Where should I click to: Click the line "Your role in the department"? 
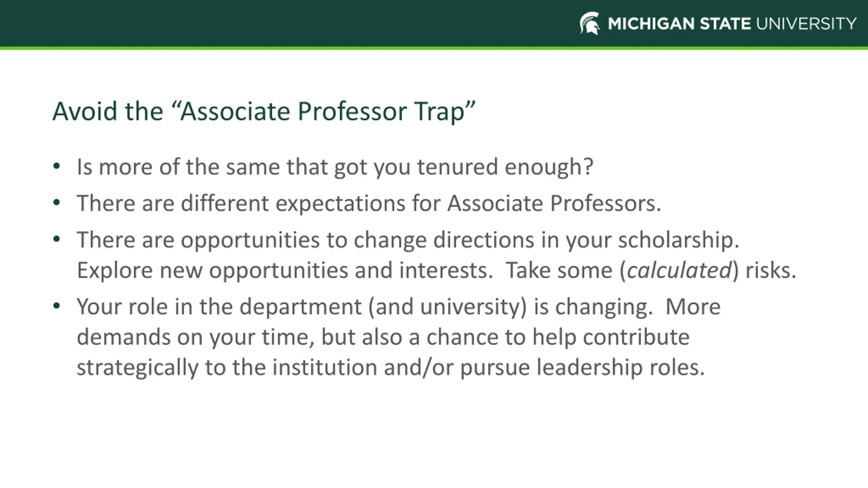[219, 307]
